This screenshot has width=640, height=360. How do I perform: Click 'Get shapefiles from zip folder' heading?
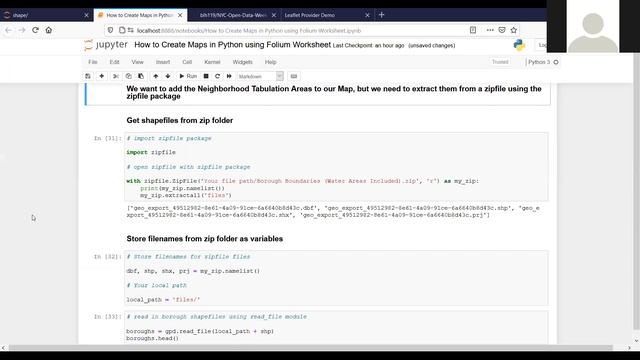[180, 120]
